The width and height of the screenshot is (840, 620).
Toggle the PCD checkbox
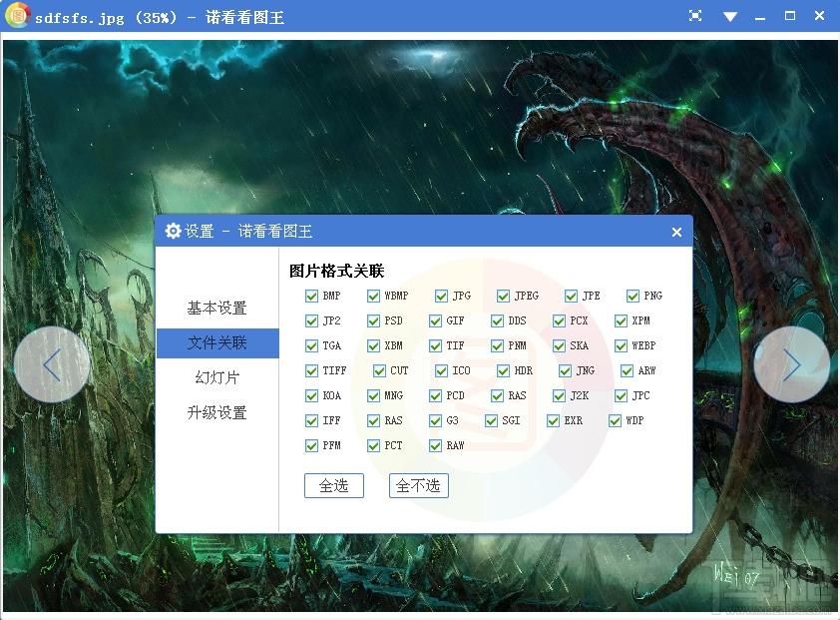pyautogui.click(x=435, y=395)
